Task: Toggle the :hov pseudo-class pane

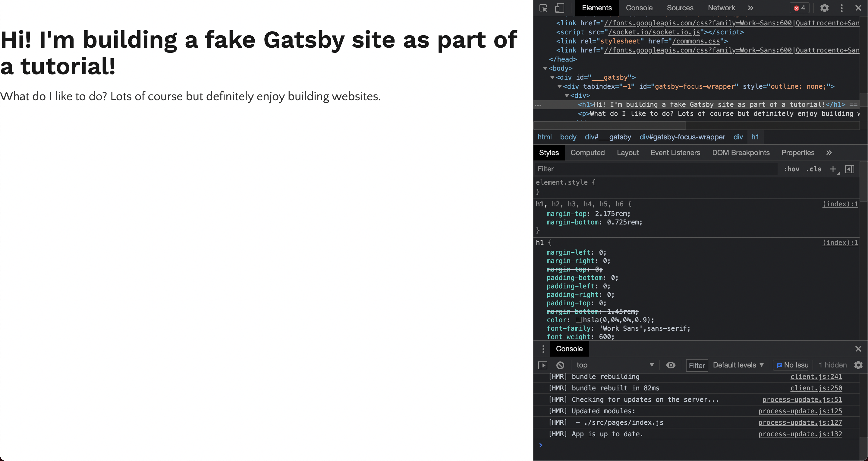Action: click(x=792, y=169)
